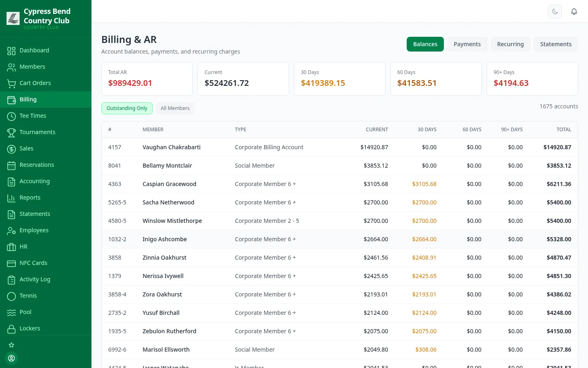Open Tournaments sidebar item
The height and width of the screenshot is (368, 588).
click(x=46, y=132)
